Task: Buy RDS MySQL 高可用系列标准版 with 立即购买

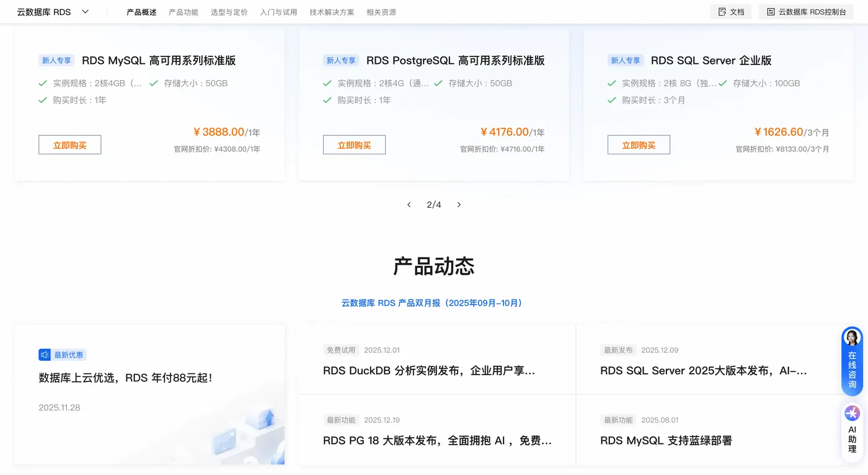Action: 69,145
